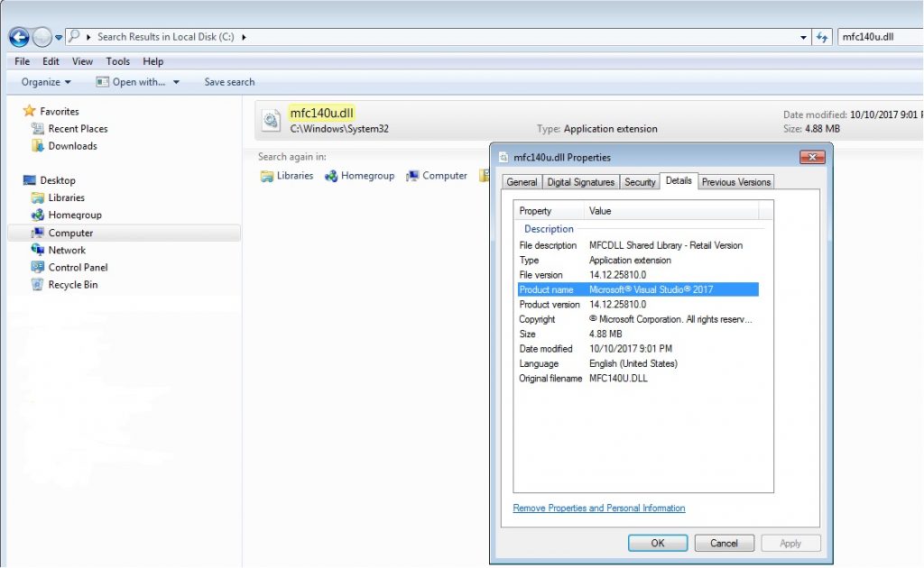This screenshot has height=568, width=924.
Task: Expand the address bar history dropdown
Action: [x=803, y=37]
